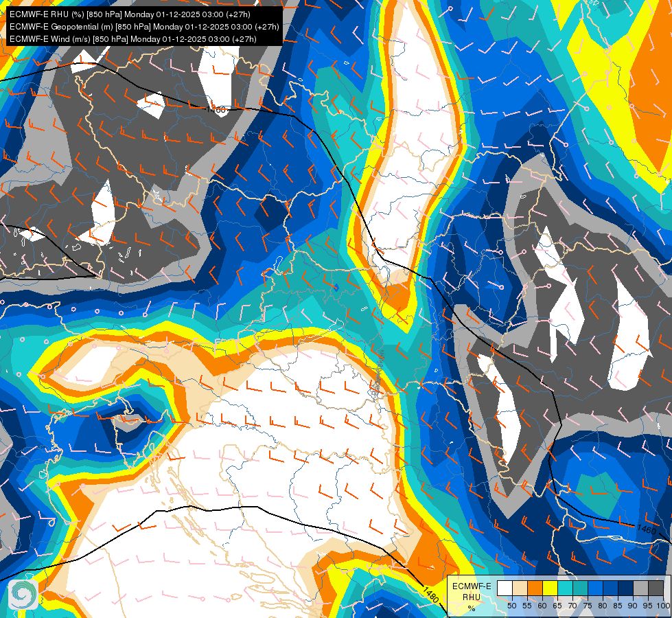The image size is (672, 618).
Task: Click the legend value 90
Action: [633, 606]
